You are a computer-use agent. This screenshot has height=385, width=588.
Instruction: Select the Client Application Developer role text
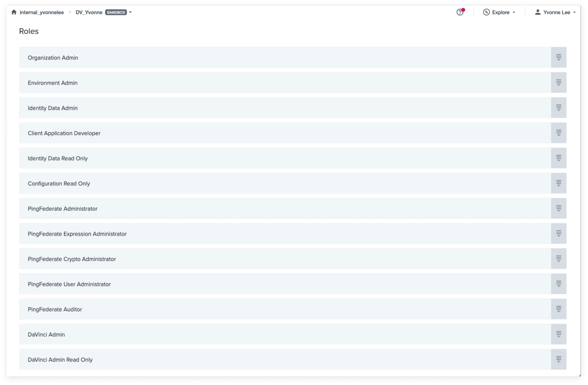coord(64,133)
